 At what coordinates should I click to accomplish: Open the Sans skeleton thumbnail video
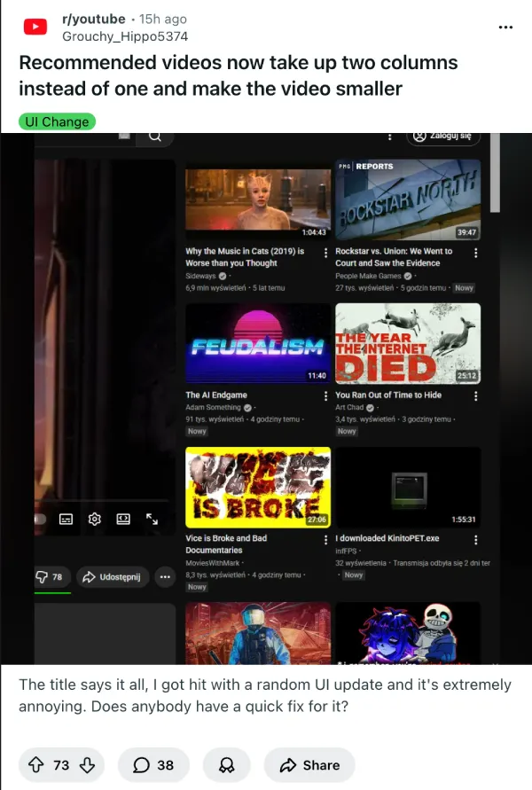[408, 633]
